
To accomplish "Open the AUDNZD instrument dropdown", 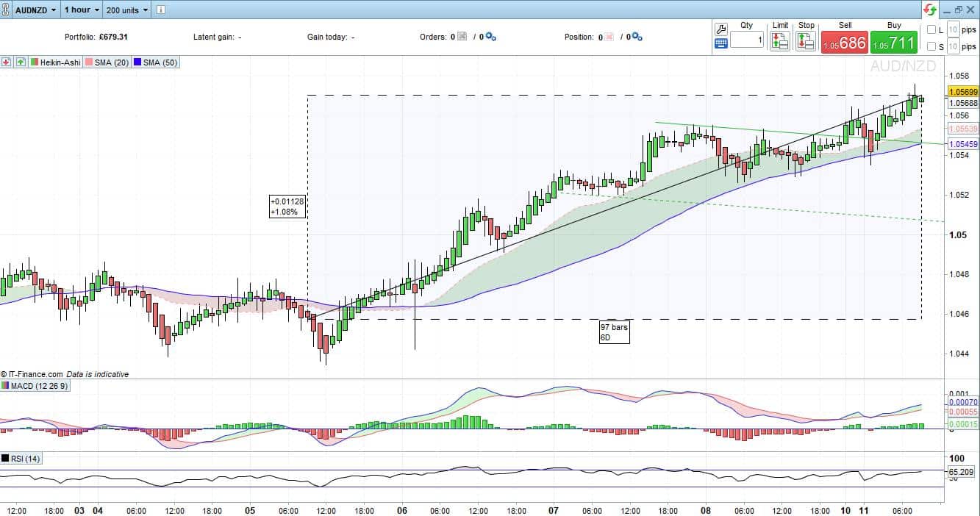I will pos(37,10).
